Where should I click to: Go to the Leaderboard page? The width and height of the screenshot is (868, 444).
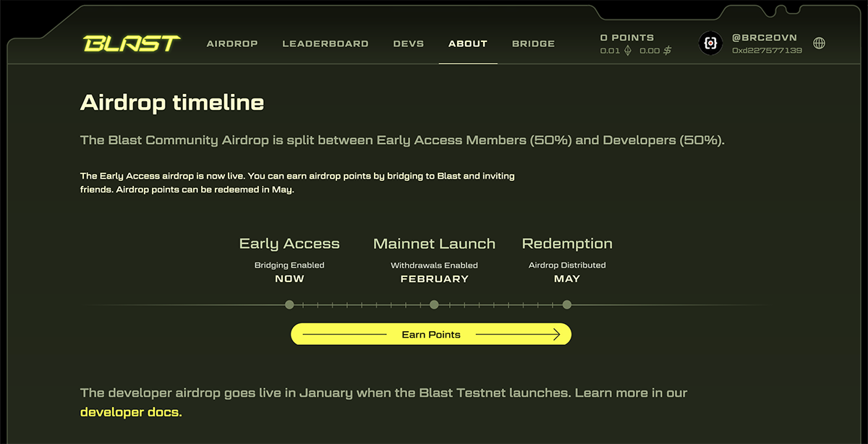325,44
